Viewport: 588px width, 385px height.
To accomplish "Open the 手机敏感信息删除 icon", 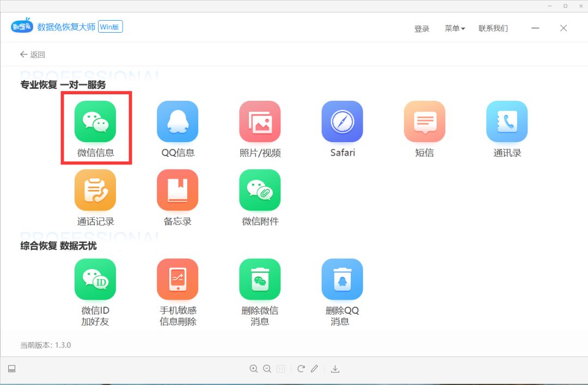I will (x=177, y=279).
